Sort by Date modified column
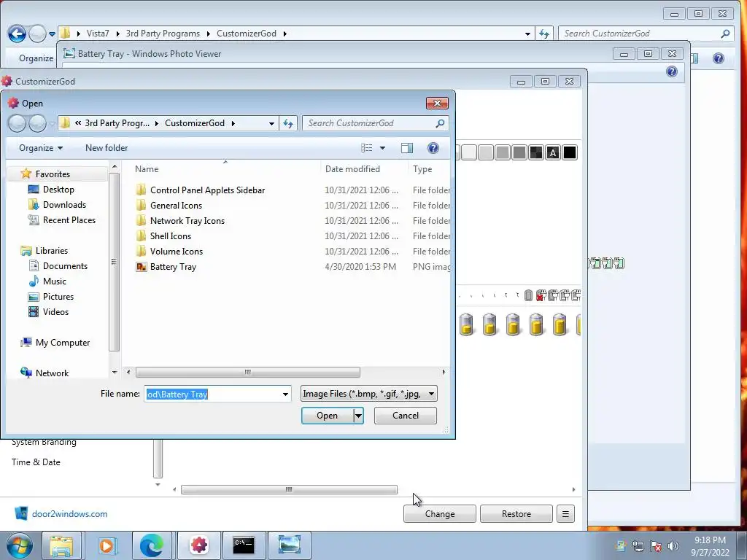The height and width of the screenshot is (560, 747). (352, 169)
